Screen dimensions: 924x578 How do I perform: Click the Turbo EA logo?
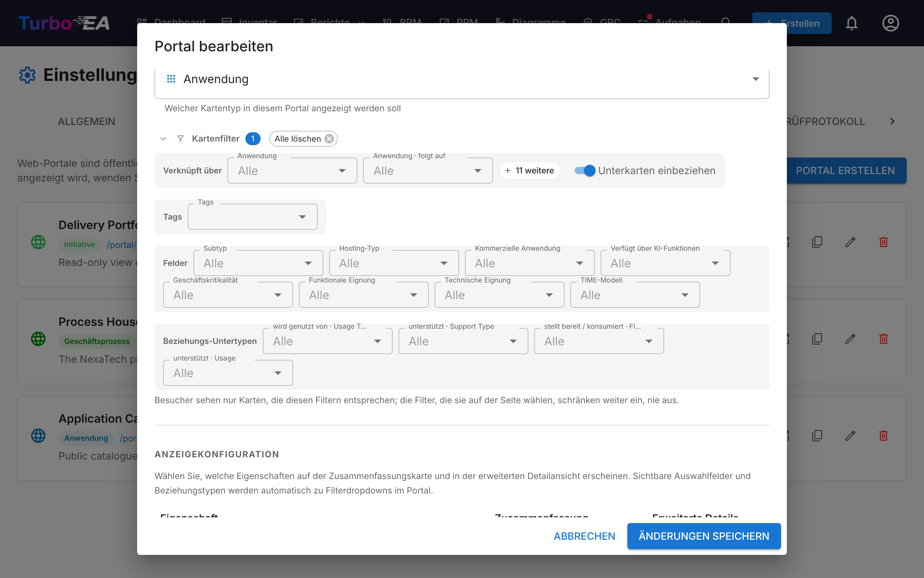pos(64,23)
